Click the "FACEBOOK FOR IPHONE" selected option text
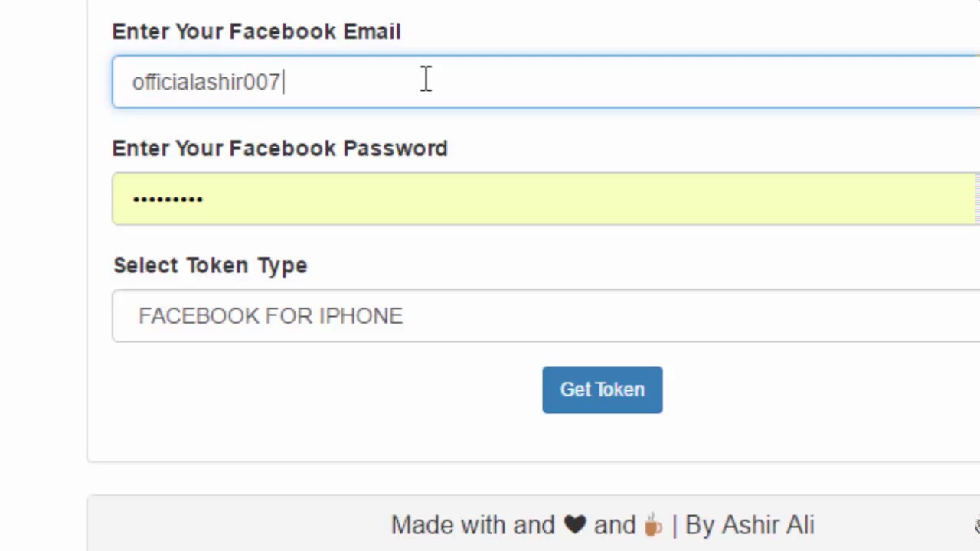 (x=270, y=316)
